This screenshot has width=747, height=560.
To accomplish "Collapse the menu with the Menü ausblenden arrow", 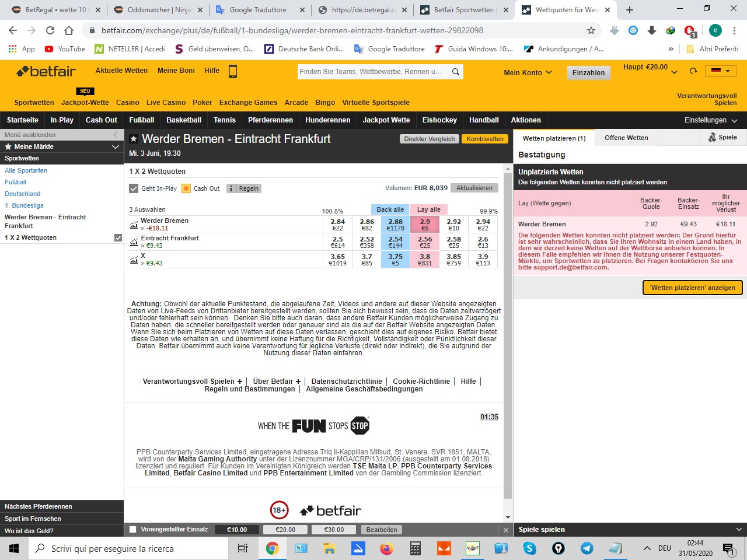I will [116, 135].
